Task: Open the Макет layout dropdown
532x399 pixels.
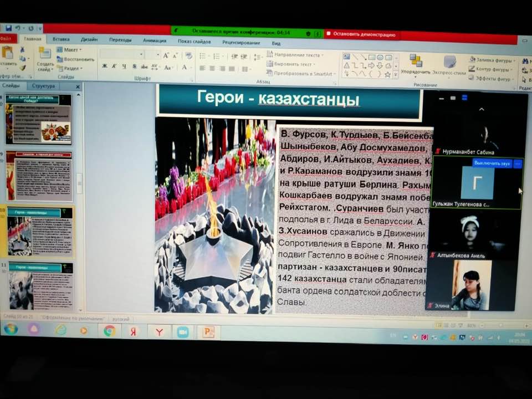Action: point(69,49)
